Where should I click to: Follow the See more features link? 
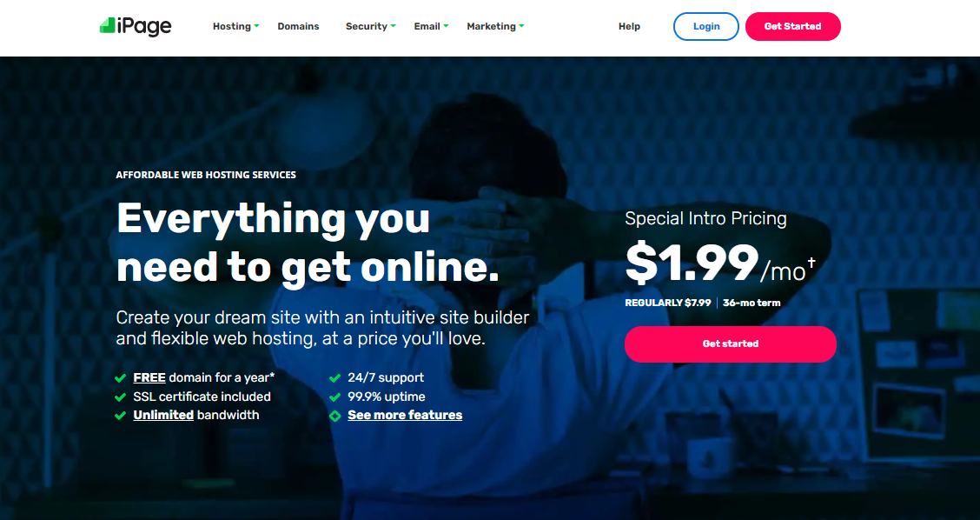tap(405, 415)
